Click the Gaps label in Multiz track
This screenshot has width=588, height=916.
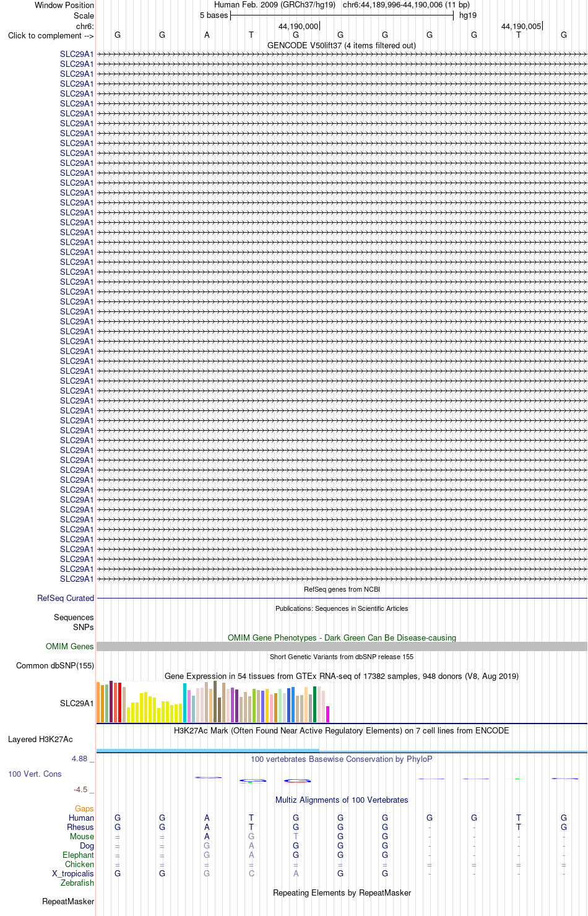[84, 809]
